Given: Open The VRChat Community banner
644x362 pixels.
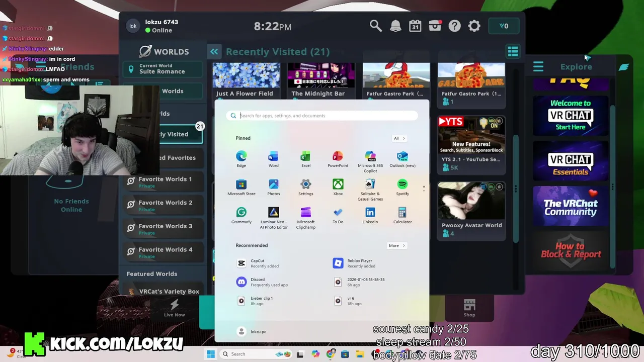Looking at the screenshot, I should 571,207.
